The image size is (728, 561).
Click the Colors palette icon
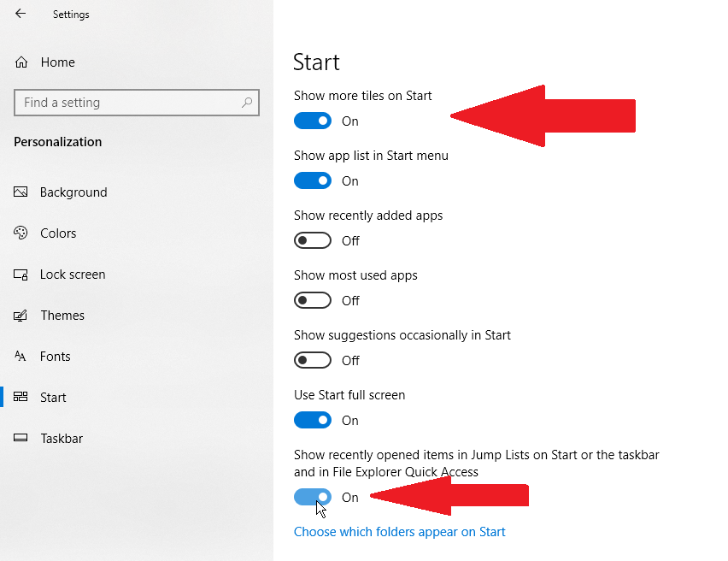pyautogui.click(x=21, y=233)
